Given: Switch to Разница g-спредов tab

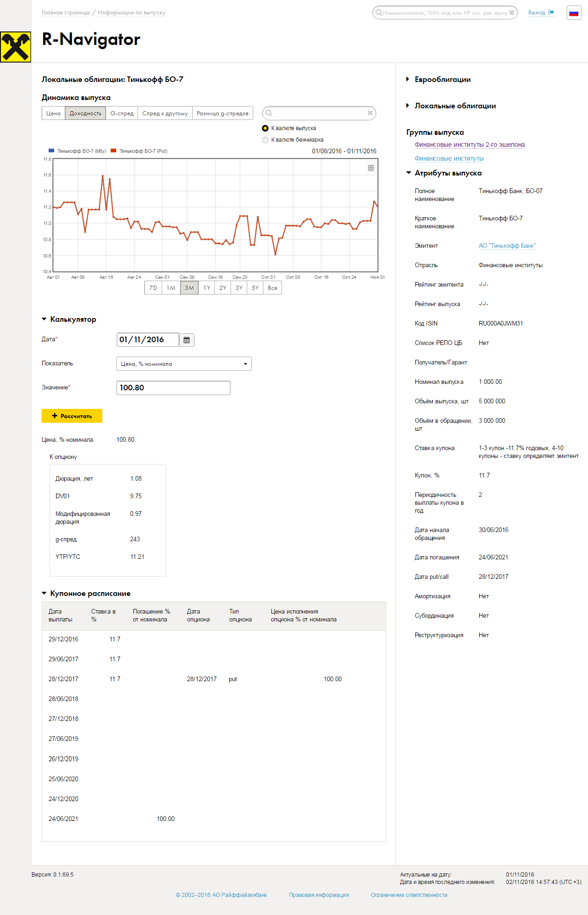Looking at the screenshot, I should click(x=222, y=113).
